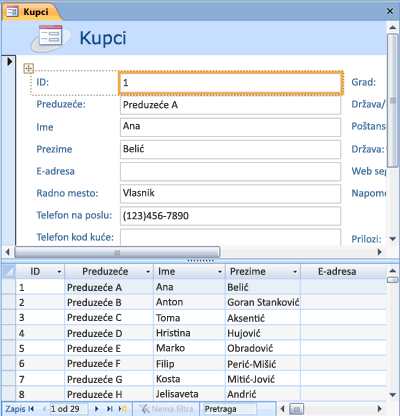Screen dimensions: 400x416
Task: Select the row with Preduzeće C
Action: click(194, 318)
